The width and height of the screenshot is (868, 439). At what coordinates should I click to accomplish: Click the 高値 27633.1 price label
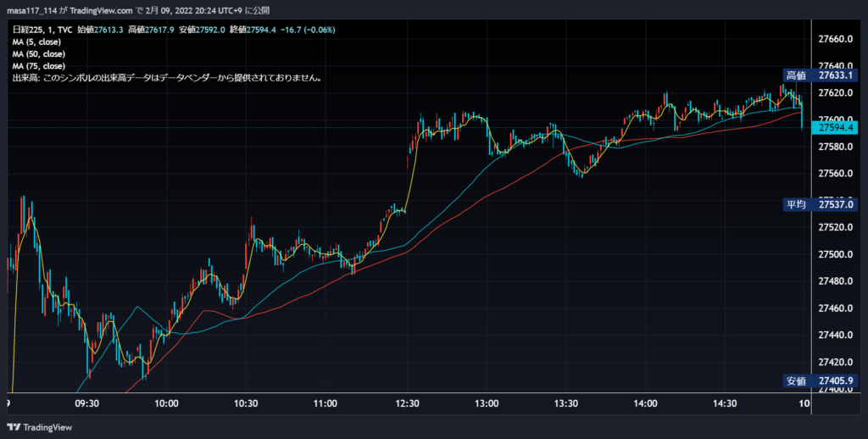click(821, 75)
